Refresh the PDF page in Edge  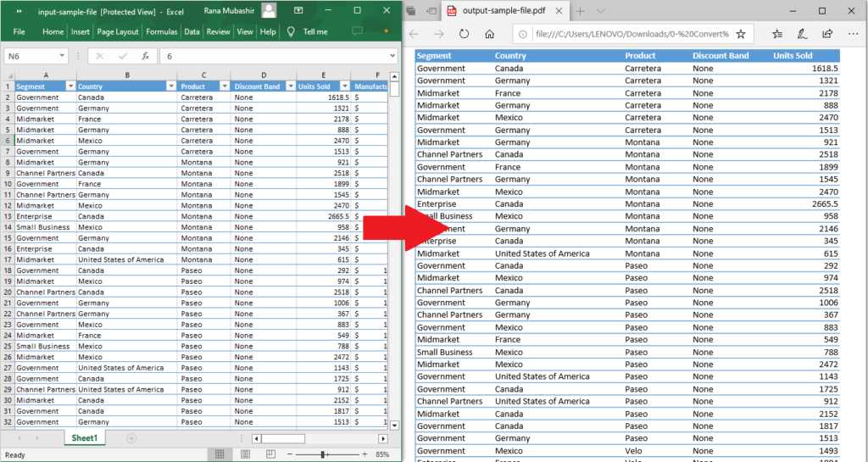click(464, 34)
